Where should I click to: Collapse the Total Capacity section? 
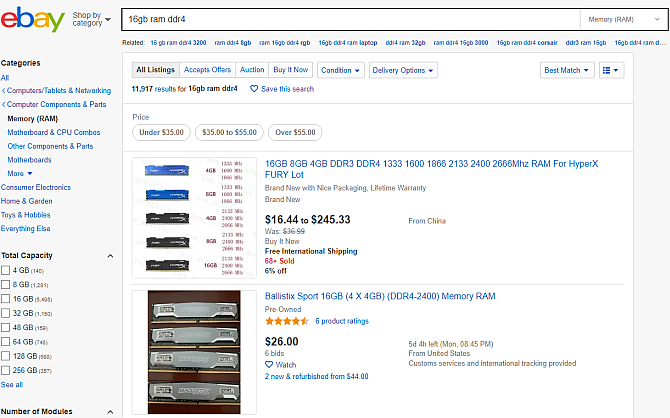(110, 256)
